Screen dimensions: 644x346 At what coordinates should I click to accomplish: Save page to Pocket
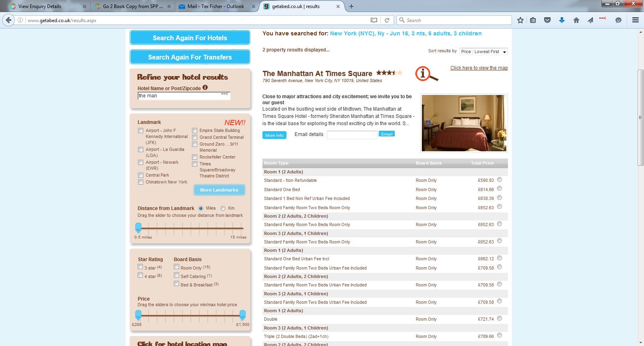pos(547,20)
